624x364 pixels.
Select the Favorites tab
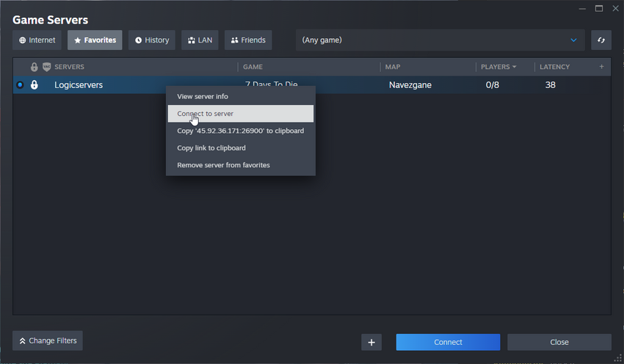(95, 40)
